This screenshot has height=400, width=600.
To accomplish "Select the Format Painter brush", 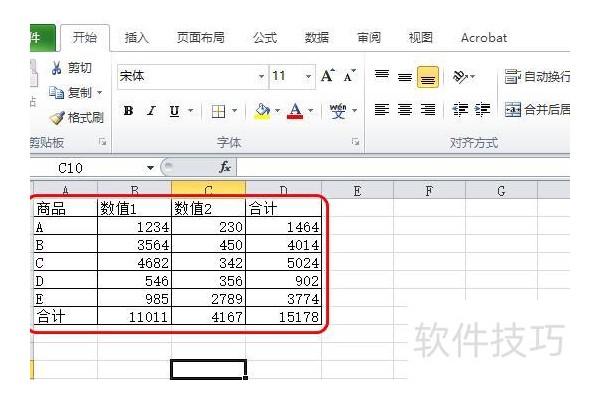I will [57, 118].
